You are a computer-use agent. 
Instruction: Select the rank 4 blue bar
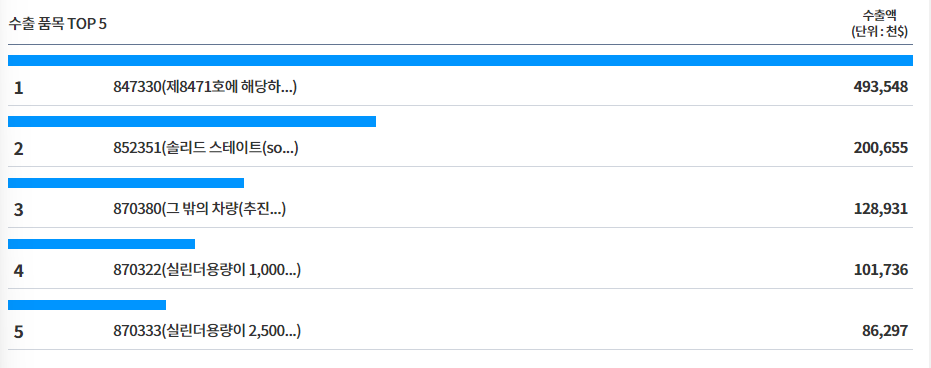click(x=102, y=244)
